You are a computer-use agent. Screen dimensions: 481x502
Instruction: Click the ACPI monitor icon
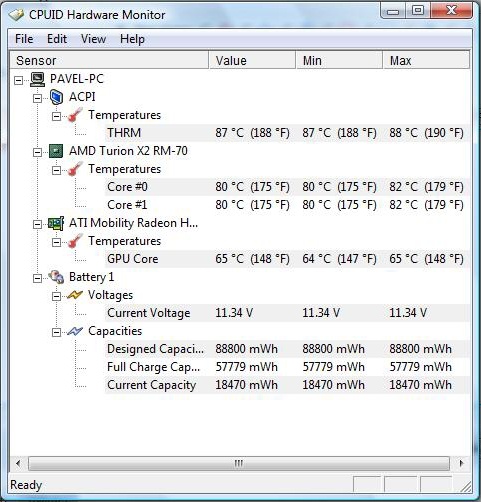pyautogui.click(x=56, y=97)
